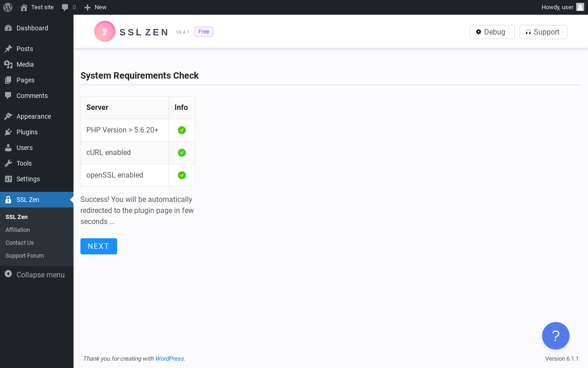Viewport: 588px width, 368px height.
Task: Open Appearance in the admin menu
Action: point(37,116)
